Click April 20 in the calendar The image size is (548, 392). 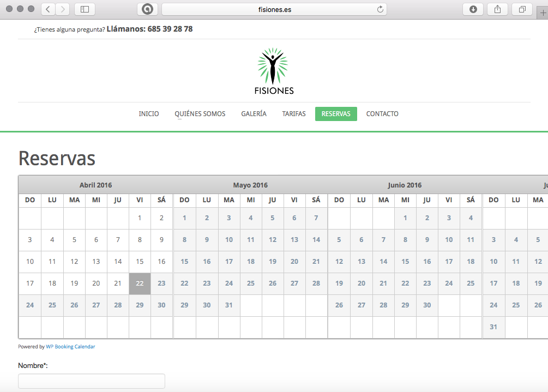pyautogui.click(x=96, y=284)
